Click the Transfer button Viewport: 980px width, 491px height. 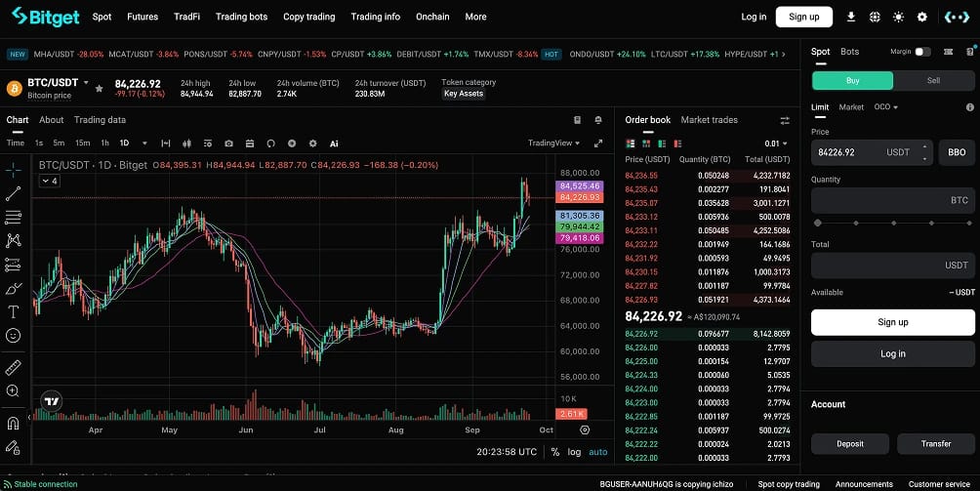coord(936,444)
